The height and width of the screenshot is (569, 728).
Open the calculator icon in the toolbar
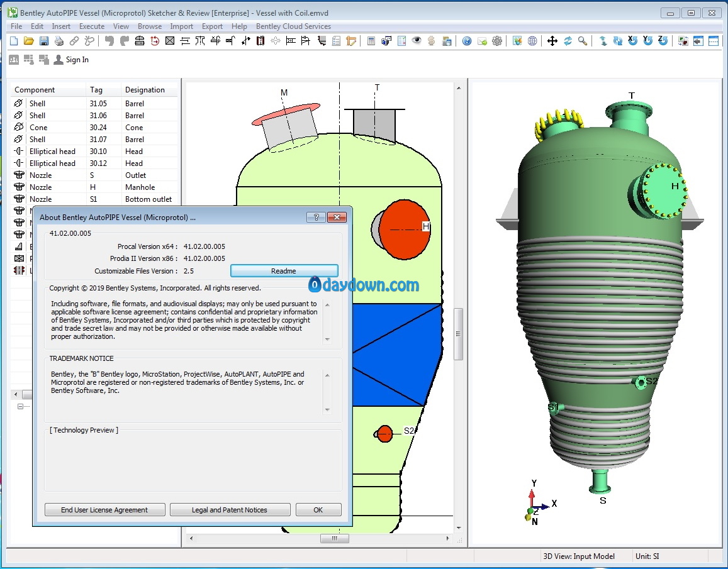click(371, 41)
